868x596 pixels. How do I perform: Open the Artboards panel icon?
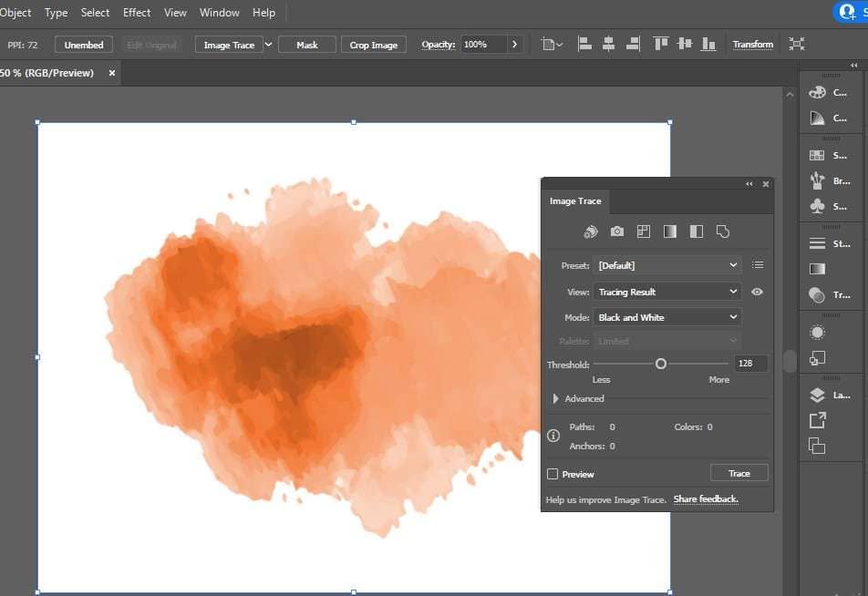pos(817,446)
